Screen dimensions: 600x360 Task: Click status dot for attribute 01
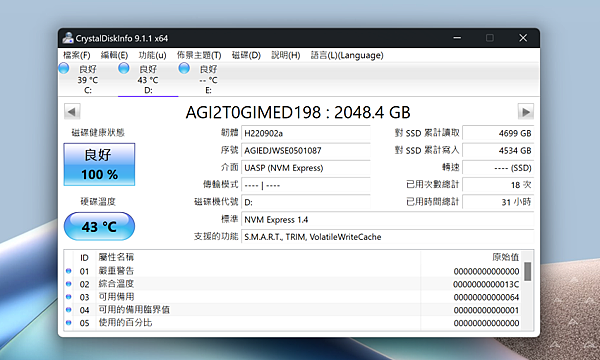click(68, 271)
